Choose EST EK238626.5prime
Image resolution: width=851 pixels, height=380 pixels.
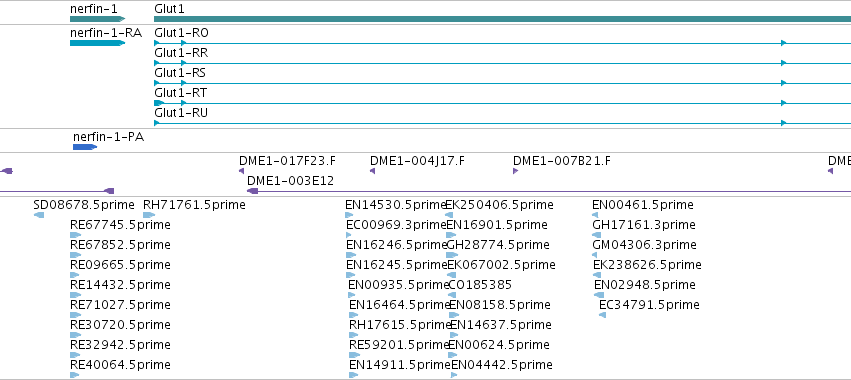tap(647, 264)
